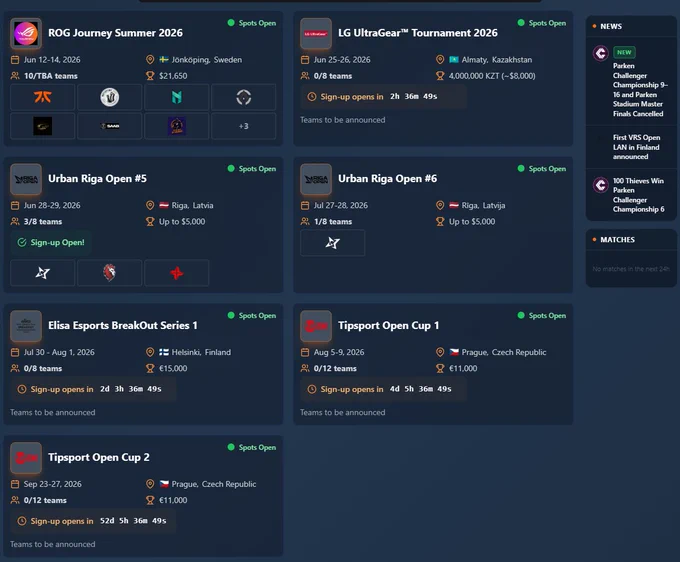Open the 100 Thieves Win Parken news item
Image resolution: width=680 pixels, height=562 pixels.
point(631,195)
